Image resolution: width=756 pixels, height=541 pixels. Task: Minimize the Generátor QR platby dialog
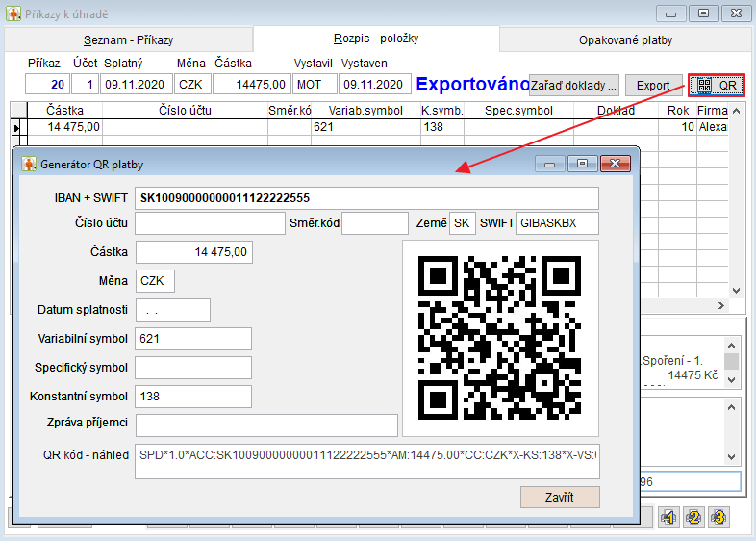pyautogui.click(x=549, y=164)
